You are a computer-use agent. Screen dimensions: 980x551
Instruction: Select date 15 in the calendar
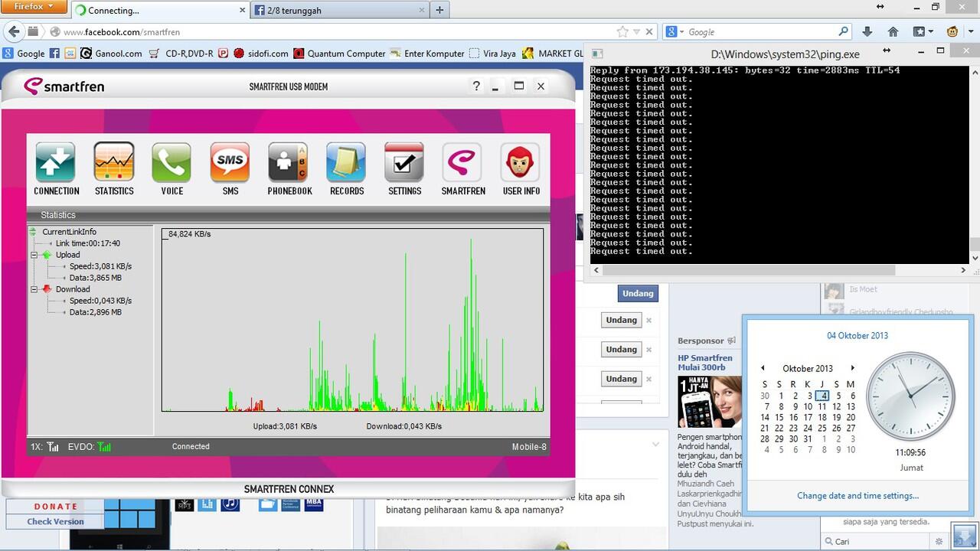779,418
